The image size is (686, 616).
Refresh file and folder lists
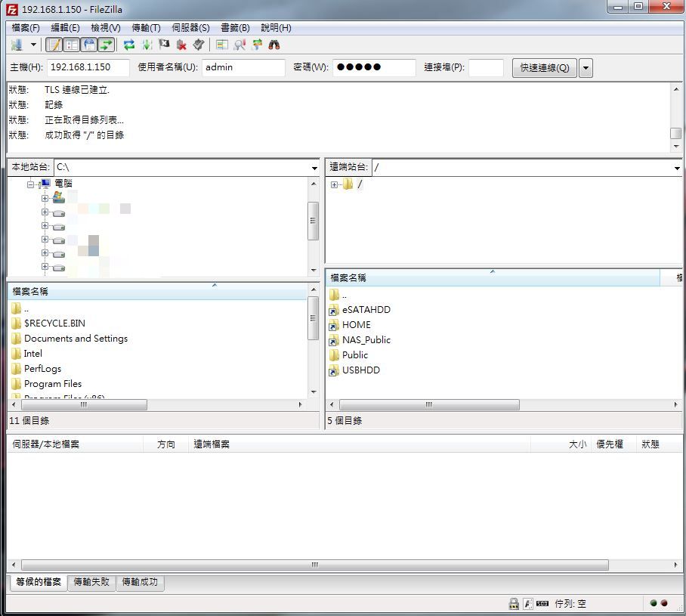[128, 45]
